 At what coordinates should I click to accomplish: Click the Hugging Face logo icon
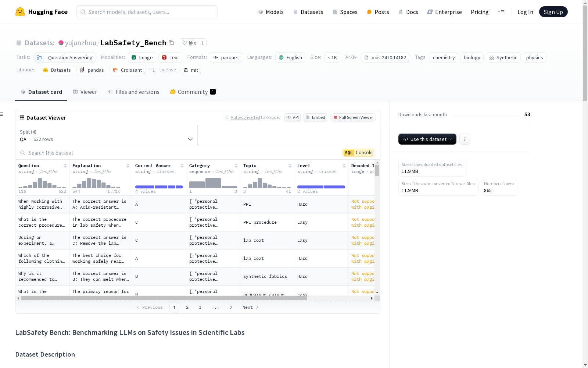click(20, 12)
